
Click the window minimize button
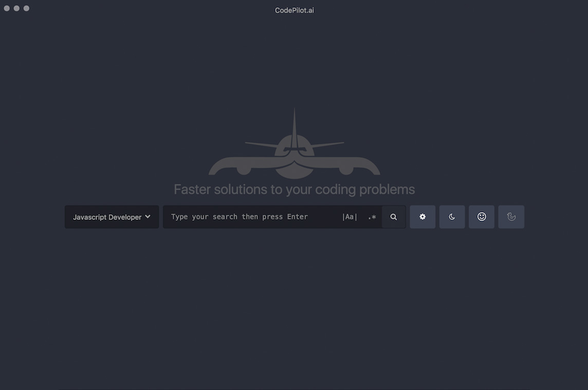point(16,8)
